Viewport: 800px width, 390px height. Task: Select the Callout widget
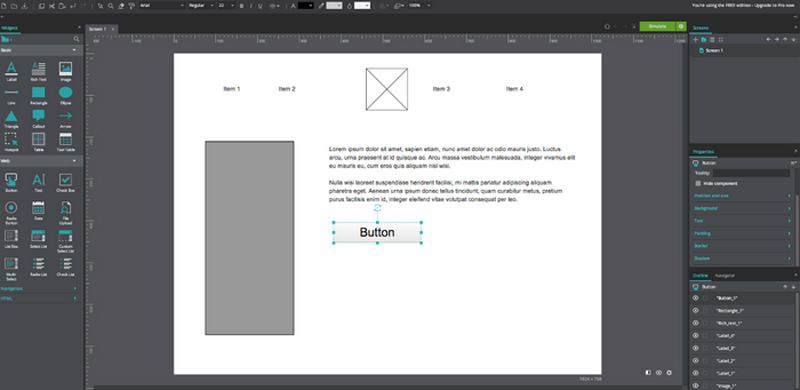coord(38,118)
